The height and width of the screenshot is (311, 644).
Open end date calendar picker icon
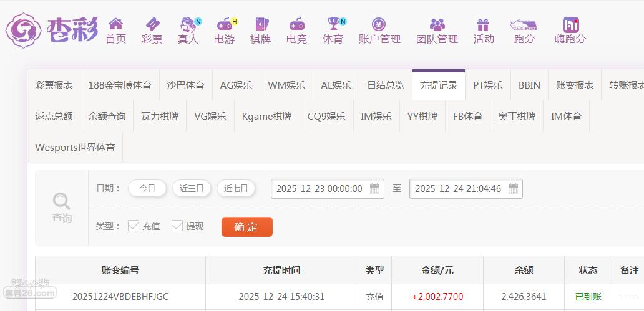tap(513, 189)
